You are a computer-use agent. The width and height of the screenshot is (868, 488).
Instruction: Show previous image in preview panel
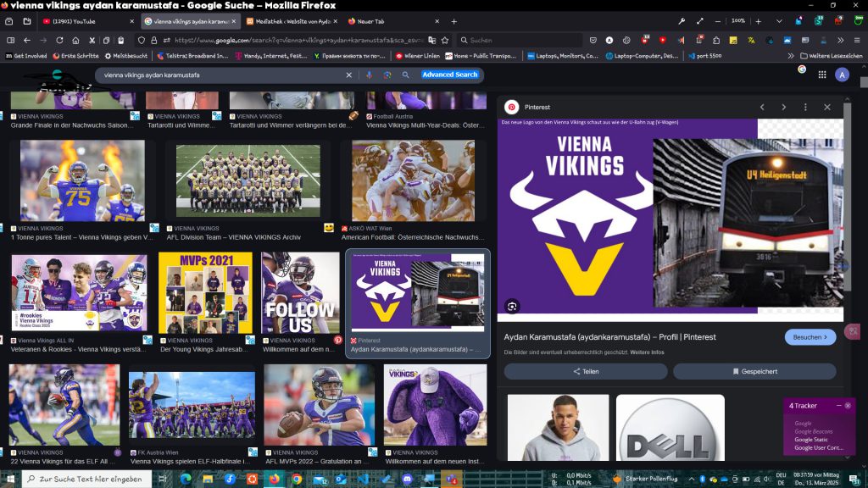click(x=762, y=108)
